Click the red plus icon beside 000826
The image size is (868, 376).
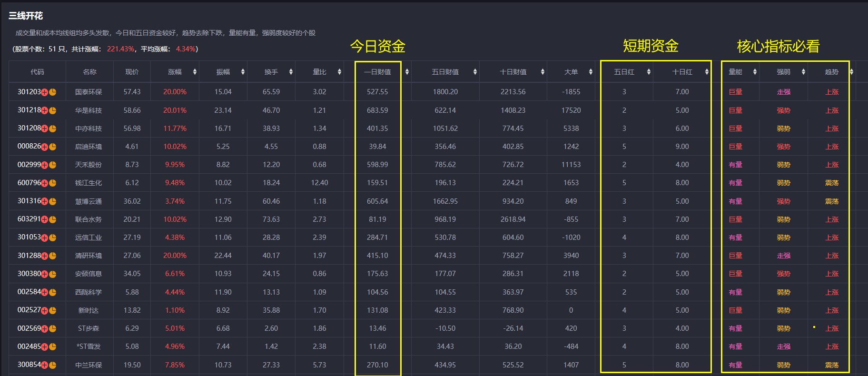pyautogui.click(x=45, y=147)
